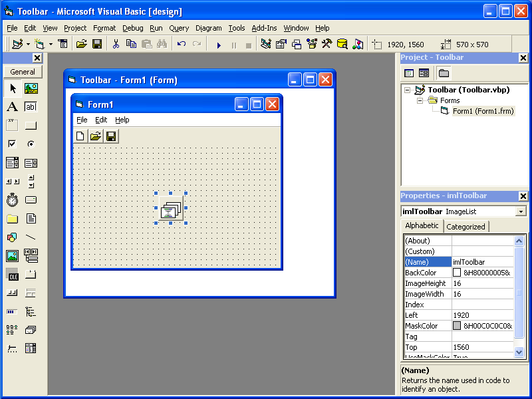Open the Debug menu
The height and width of the screenshot is (399, 532).
click(132, 28)
